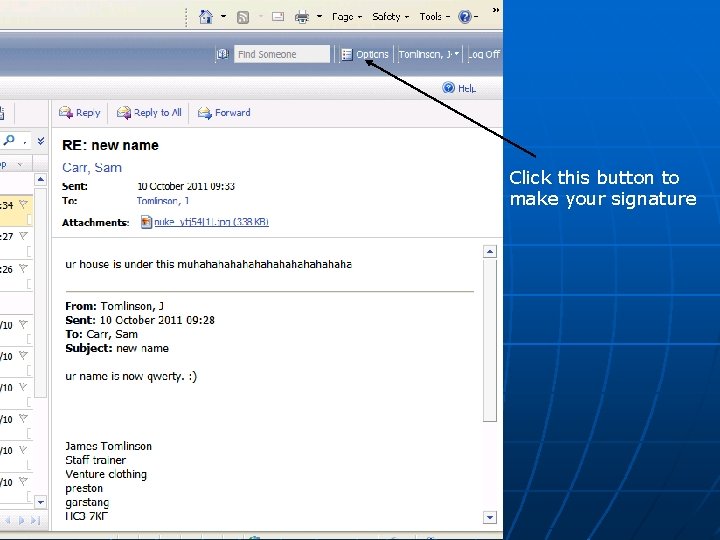Screen dimensions: 720x540
Task: Click the message list scroll-up arrow
Action: [x=40, y=179]
